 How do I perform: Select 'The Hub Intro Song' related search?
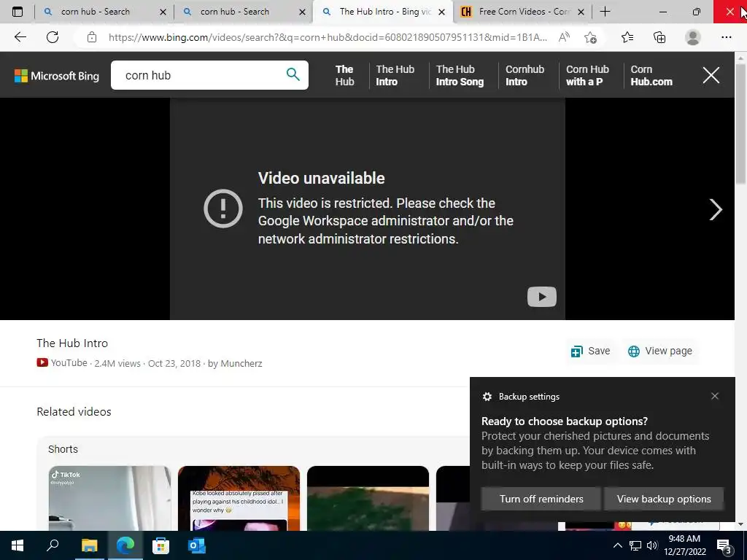460,75
